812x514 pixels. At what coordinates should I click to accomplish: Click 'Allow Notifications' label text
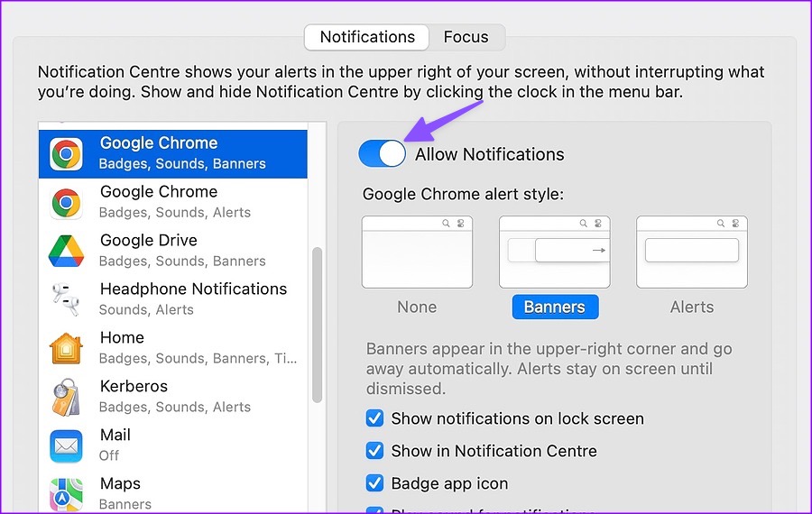click(x=489, y=154)
